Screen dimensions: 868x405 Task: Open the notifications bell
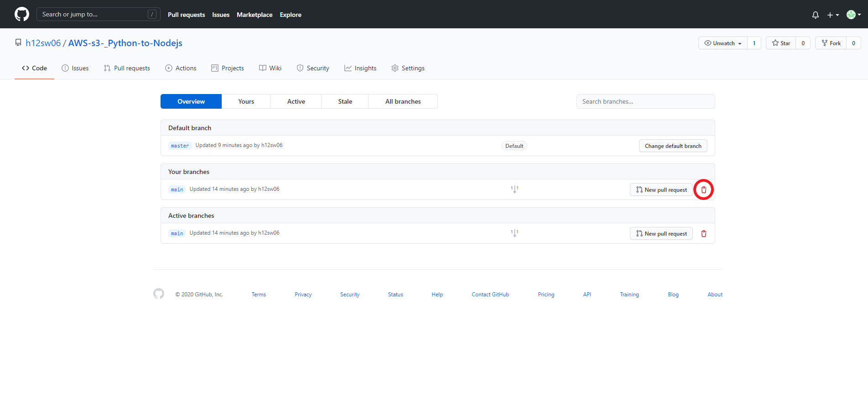tap(816, 15)
